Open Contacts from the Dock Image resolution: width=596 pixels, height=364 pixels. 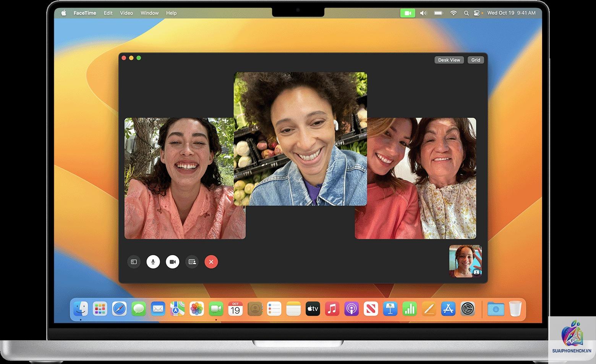click(255, 309)
